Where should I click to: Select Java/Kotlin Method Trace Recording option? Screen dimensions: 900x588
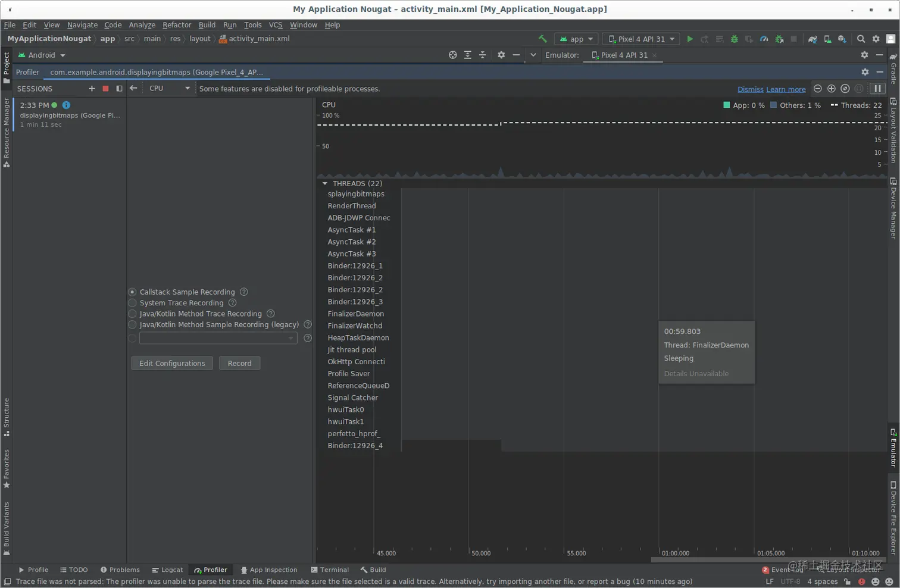[x=132, y=314]
